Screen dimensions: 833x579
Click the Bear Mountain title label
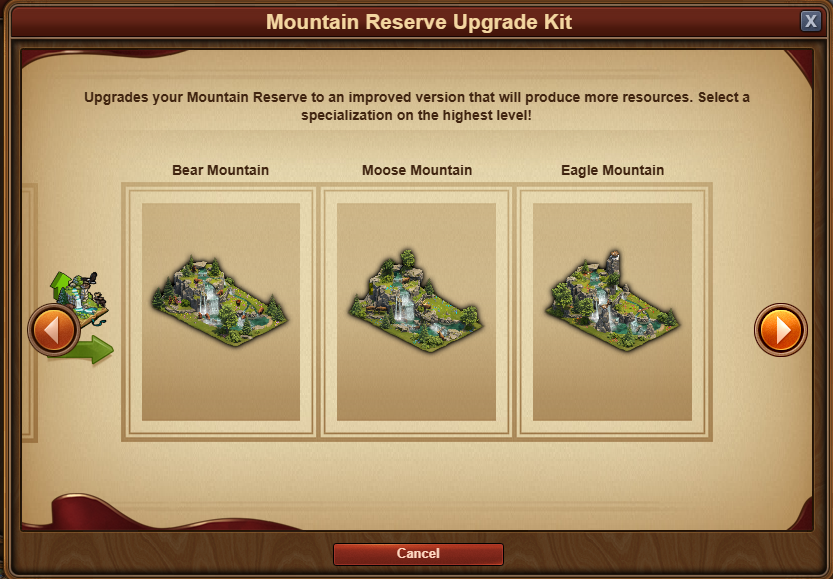click(220, 170)
